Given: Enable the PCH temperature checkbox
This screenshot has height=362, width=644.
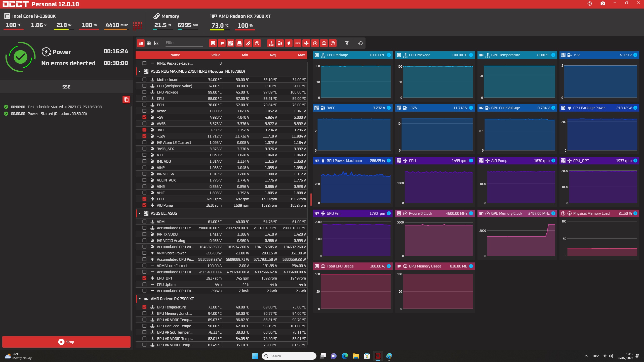Looking at the screenshot, I should (144, 105).
